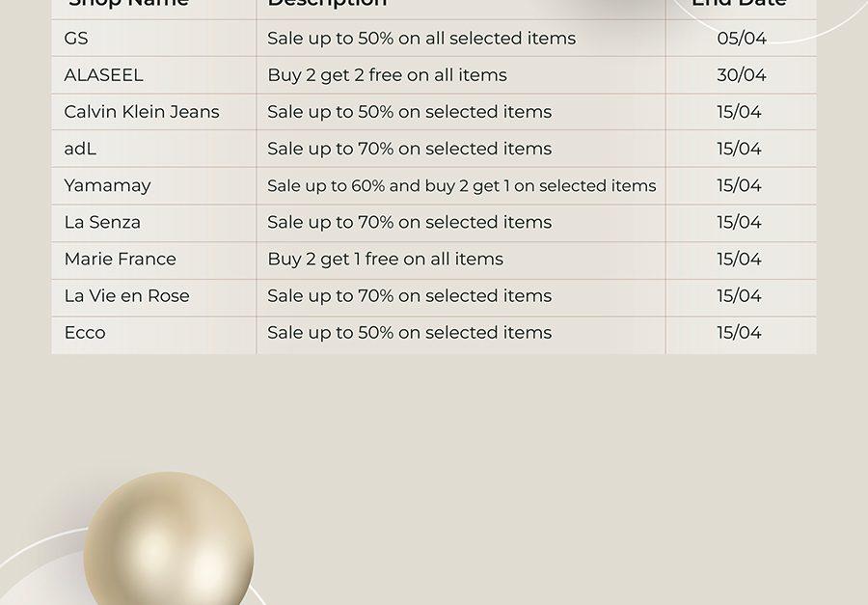Select the adL shop name
This screenshot has height=605, width=868.
(x=80, y=149)
